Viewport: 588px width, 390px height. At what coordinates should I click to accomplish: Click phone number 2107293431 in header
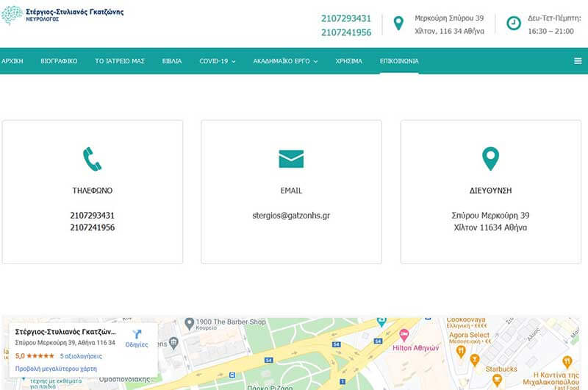346,18
